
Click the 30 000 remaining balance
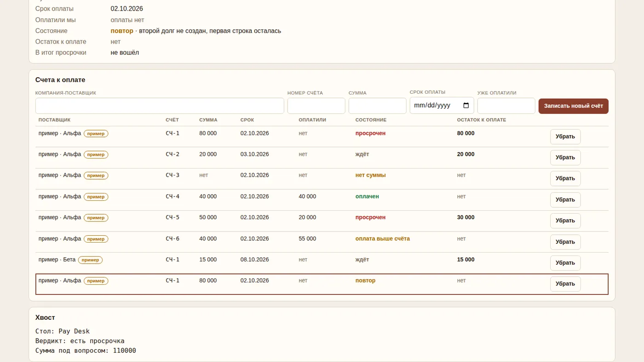click(x=466, y=217)
